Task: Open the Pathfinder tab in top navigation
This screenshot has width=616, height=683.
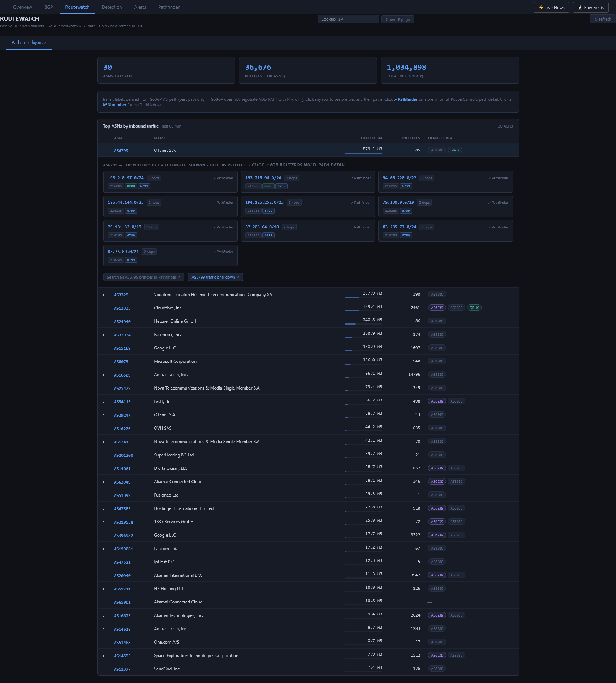Action: (x=169, y=7)
